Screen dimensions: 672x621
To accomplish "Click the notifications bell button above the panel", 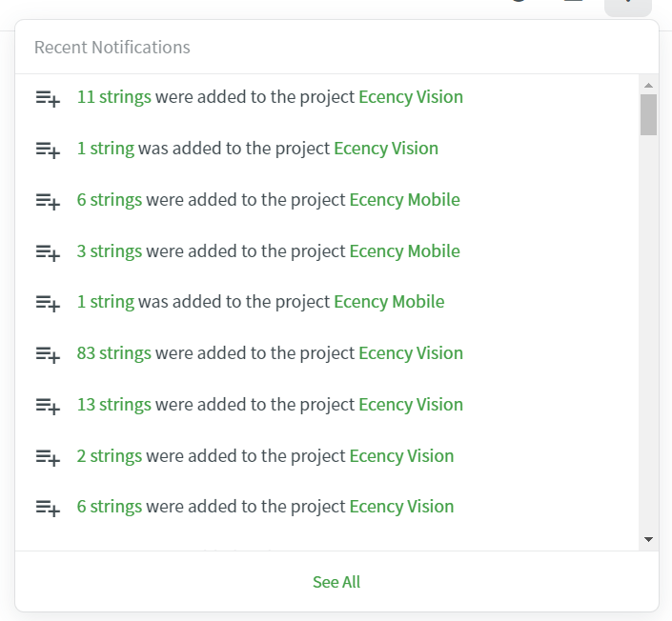I will [628, 7].
